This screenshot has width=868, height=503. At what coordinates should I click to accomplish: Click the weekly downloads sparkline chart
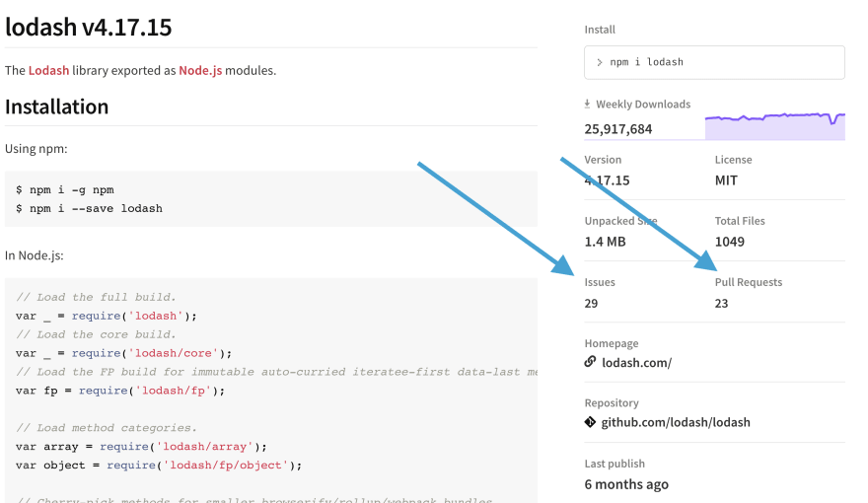775,125
